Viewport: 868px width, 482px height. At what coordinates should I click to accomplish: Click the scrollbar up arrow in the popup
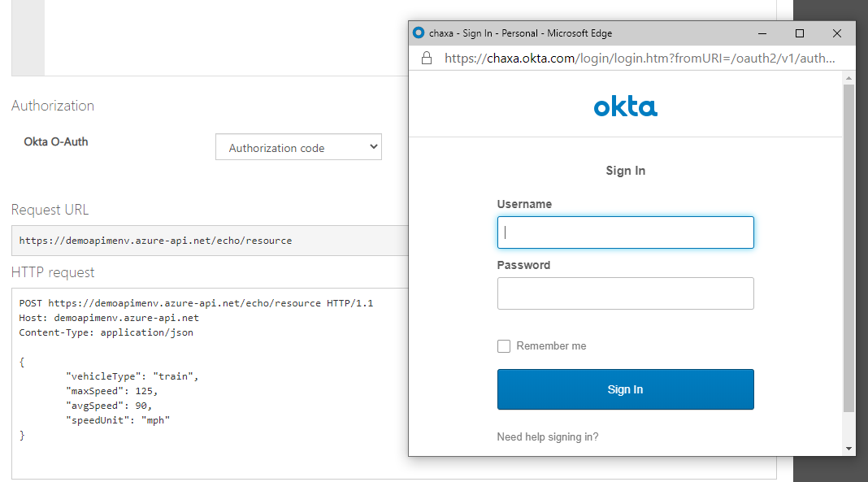click(849, 78)
